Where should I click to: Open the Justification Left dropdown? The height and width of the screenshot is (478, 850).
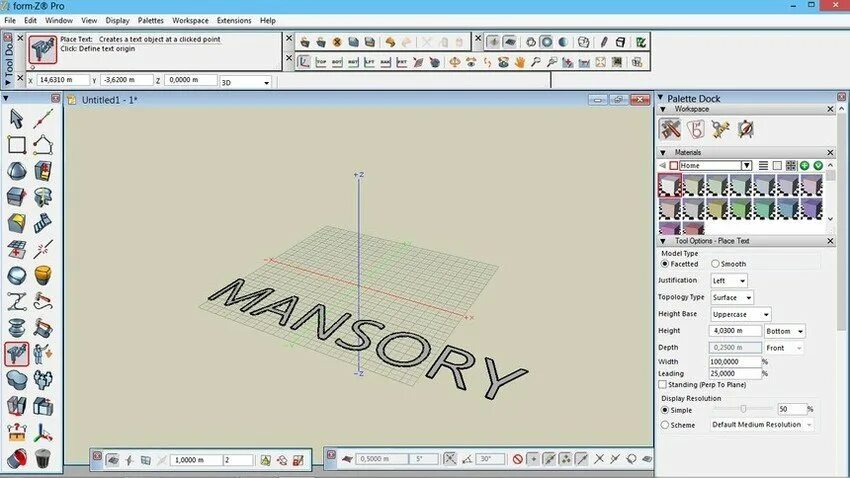point(729,281)
